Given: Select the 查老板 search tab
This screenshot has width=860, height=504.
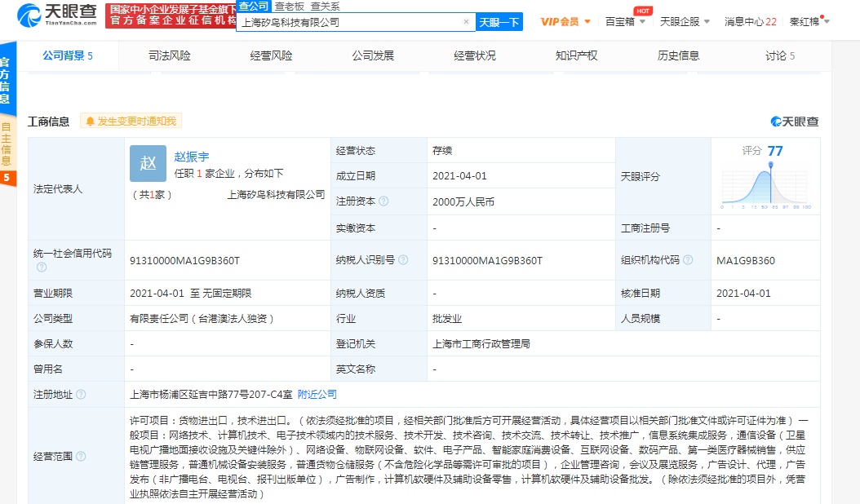Looking at the screenshot, I should click(x=289, y=6).
